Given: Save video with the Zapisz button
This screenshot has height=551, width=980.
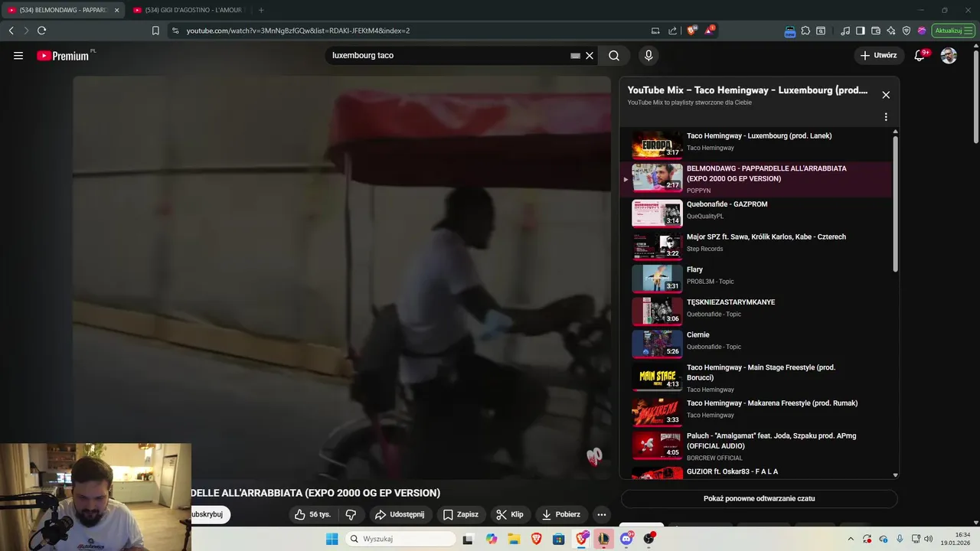Looking at the screenshot, I should [461, 514].
